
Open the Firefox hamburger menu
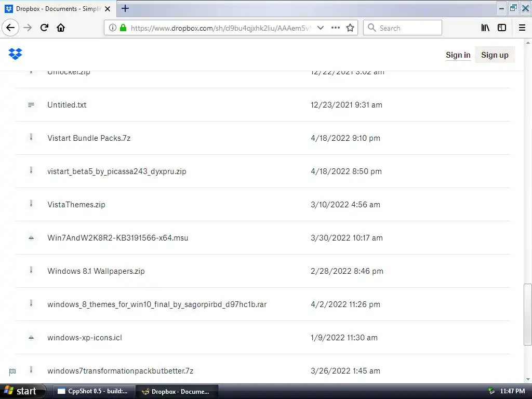click(x=522, y=28)
